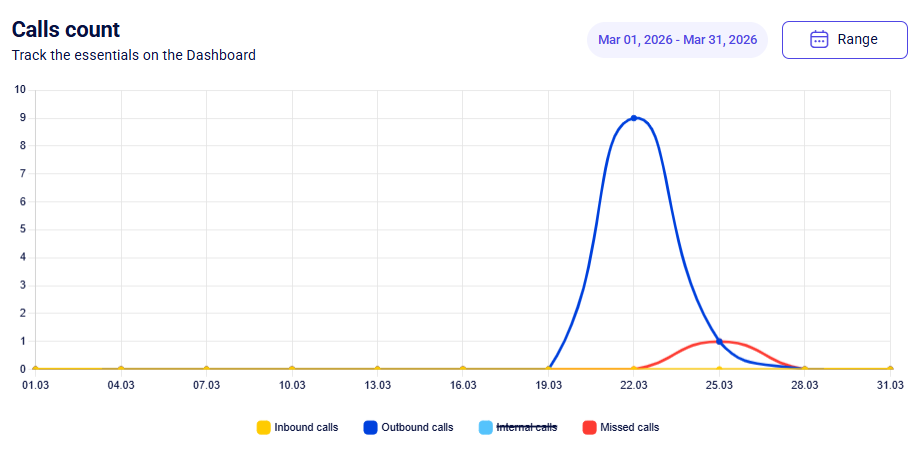915x451 pixels.
Task: Click the Mar 01 - Mar 31 date pill
Action: [x=677, y=40]
